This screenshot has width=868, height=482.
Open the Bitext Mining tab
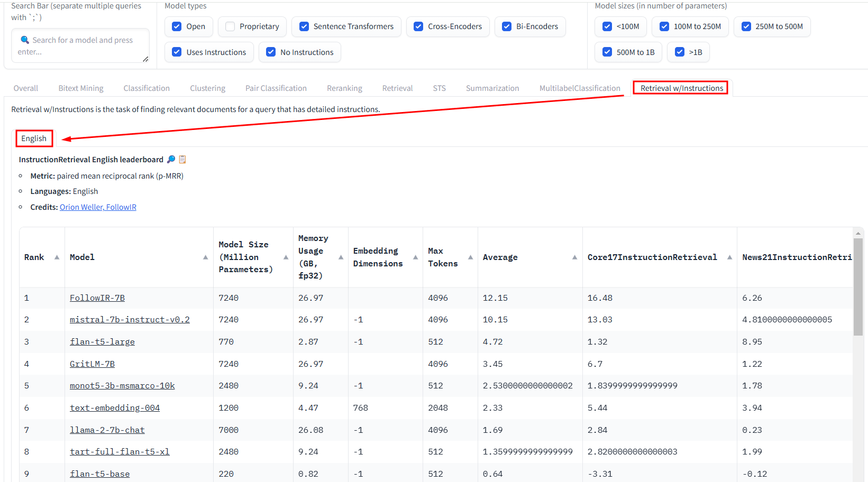pyautogui.click(x=81, y=88)
